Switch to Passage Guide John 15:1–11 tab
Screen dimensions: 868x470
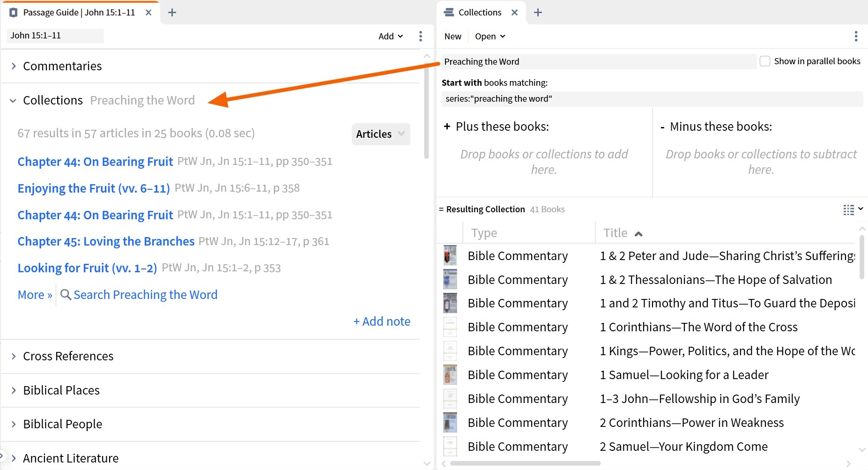coord(79,13)
